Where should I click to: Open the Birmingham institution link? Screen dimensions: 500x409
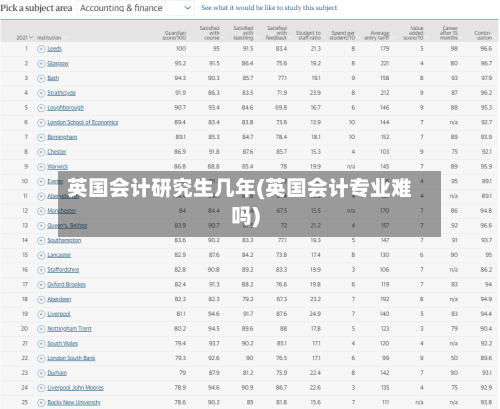coord(62,137)
